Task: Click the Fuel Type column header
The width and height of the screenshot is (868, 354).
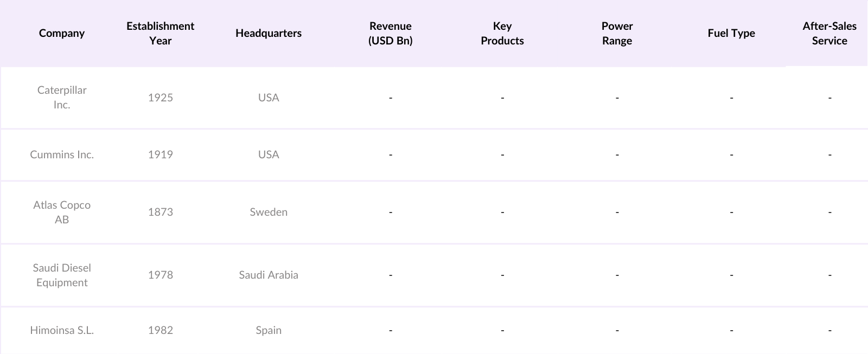Action: 731,33
